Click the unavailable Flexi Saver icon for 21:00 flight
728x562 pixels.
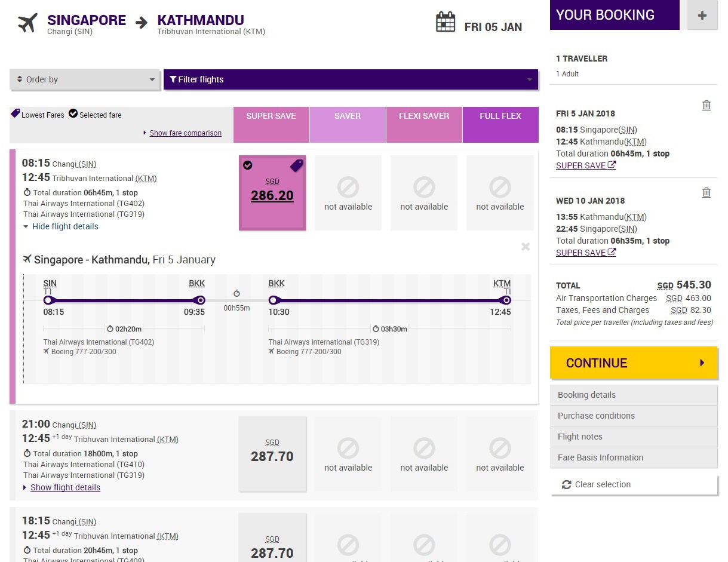click(x=424, y=448)
